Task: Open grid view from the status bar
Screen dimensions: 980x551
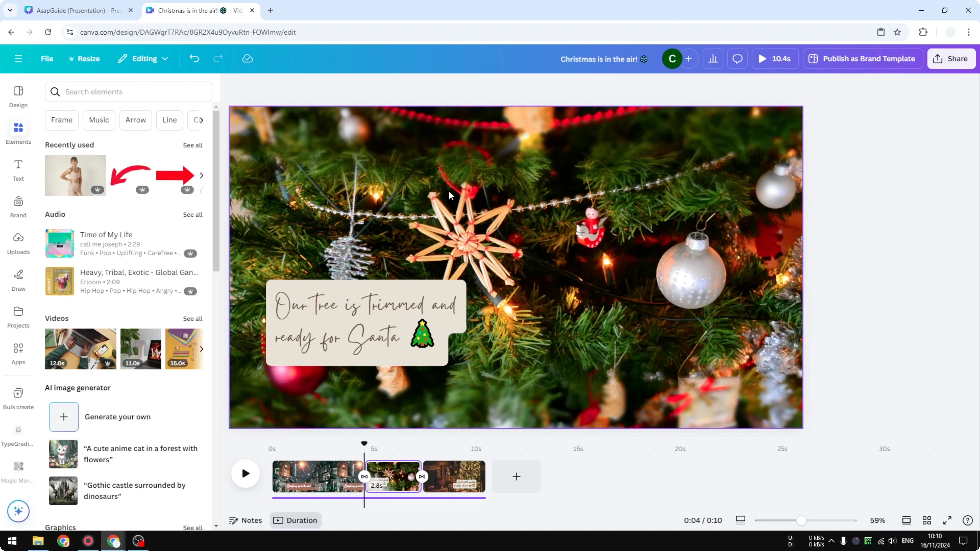Action: click(x=927, y=520)
